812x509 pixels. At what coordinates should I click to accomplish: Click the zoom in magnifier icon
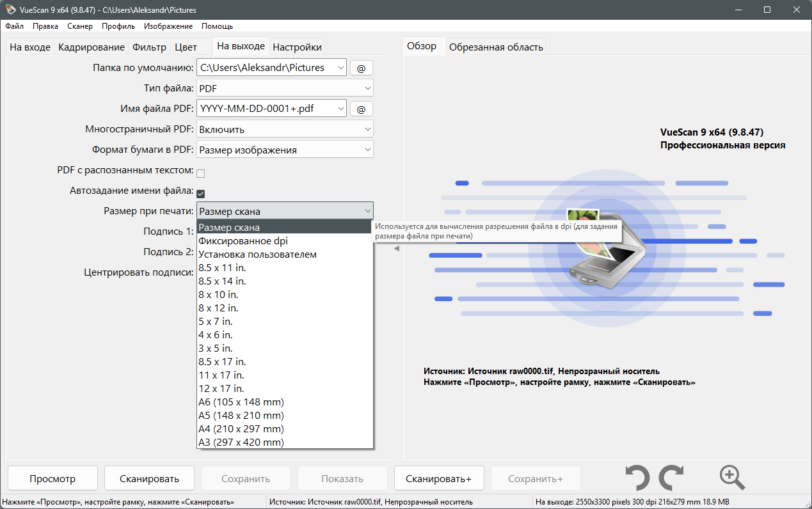(x=732, y=478)
